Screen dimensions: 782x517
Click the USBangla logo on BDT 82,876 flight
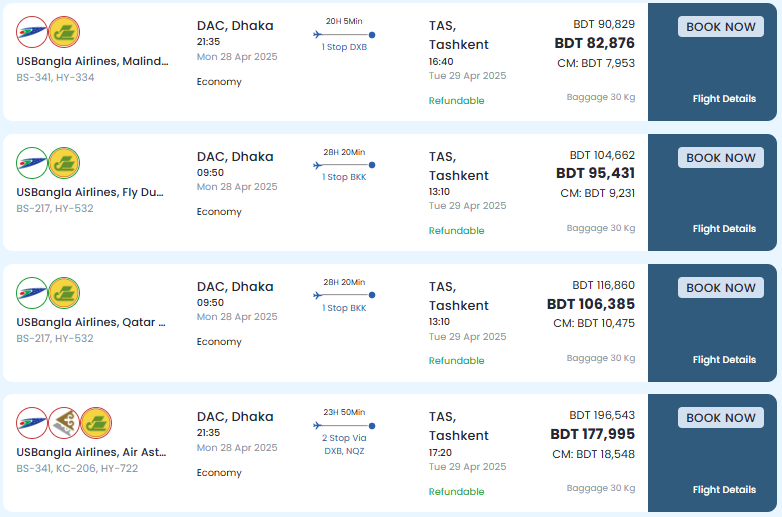32,32
